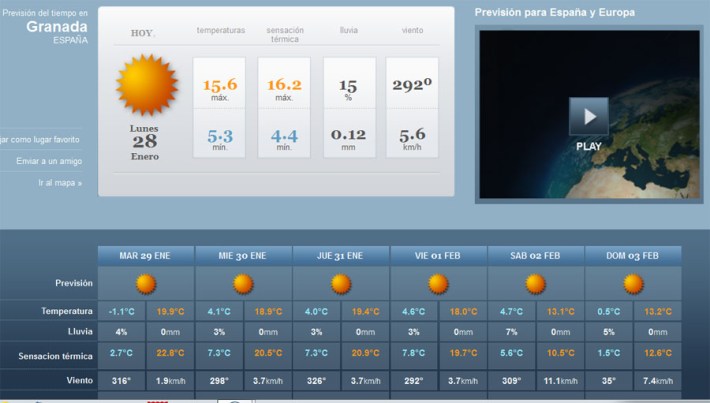Viewport: 710px width, 403px height.
Task: Click the sun icon under JUE 31 ENE
Action: point(341,284)
